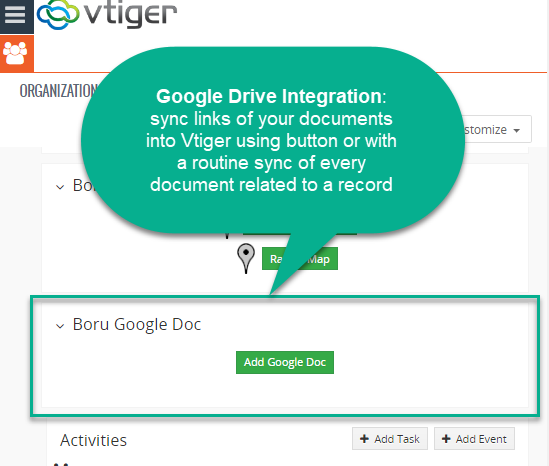Collapse the upper Boru widget chevron
549x466 pixels.
tap(60, 187)
